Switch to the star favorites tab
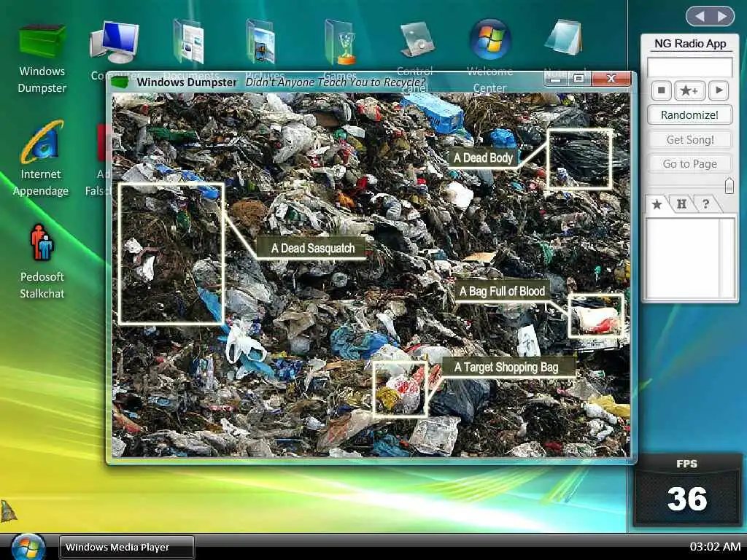This screenshot has height=560, width=747. [657, 204]
